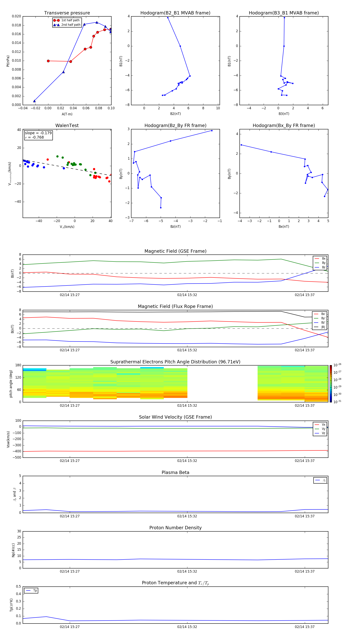Image resolution: width=351 pixels, height=644 pixels.
Task: Click the 'Proton Temperature and Te/Tp' title
Action: [175, 583]
